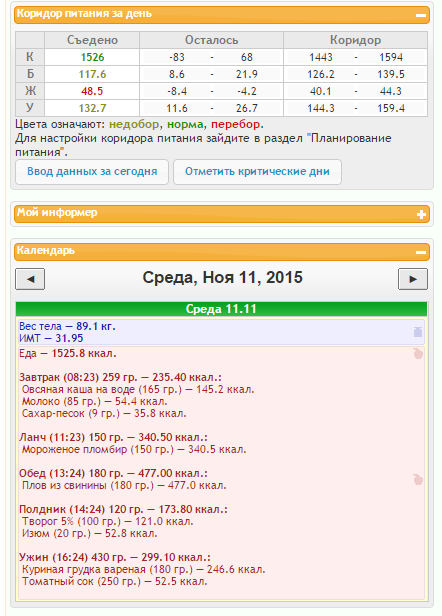442x616 pixels.
Task: Open the Ужин (16:24) meal entry
Action: (115, 557)
